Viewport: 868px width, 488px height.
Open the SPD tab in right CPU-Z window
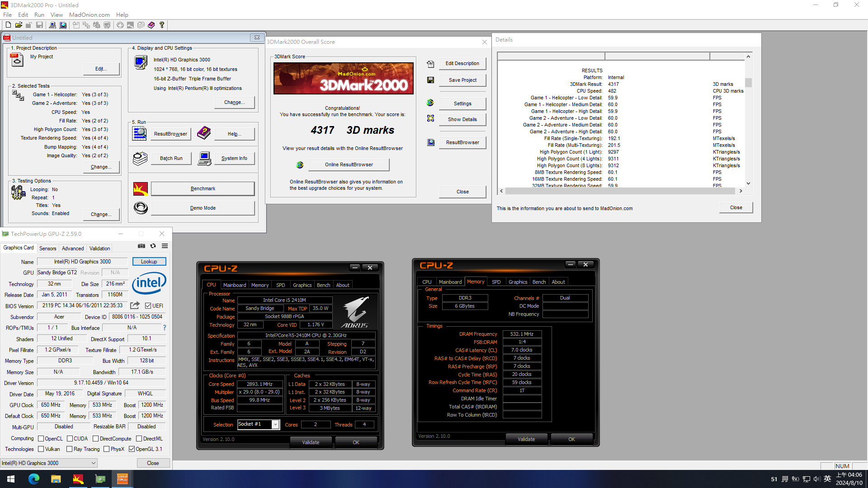tap(496, 282)
